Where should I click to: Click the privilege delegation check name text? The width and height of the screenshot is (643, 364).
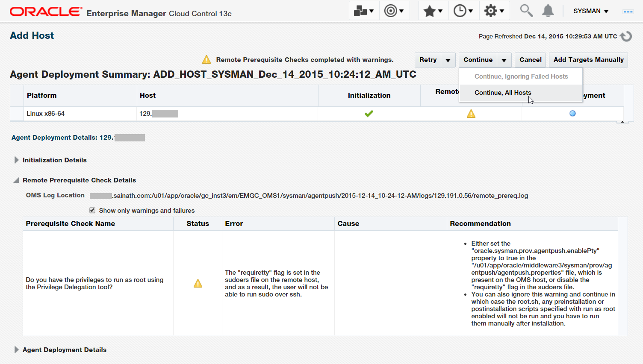tap(94, 283)
